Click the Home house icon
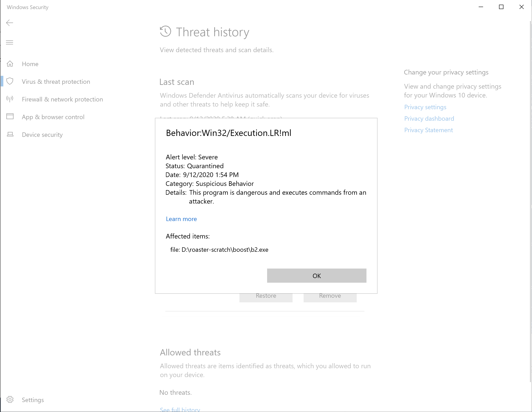The height and width of the screenshot is (412, 532). point(10,64)
